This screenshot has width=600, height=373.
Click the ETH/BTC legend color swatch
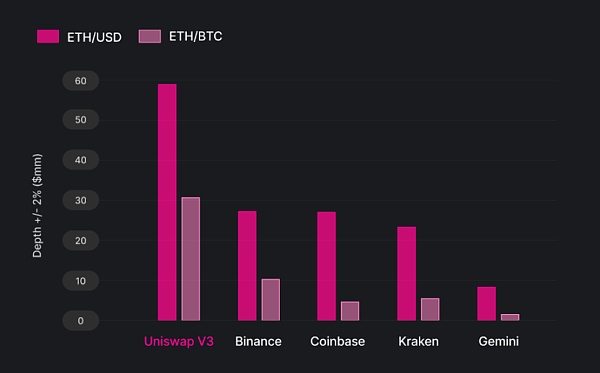(x=150, y=36)
